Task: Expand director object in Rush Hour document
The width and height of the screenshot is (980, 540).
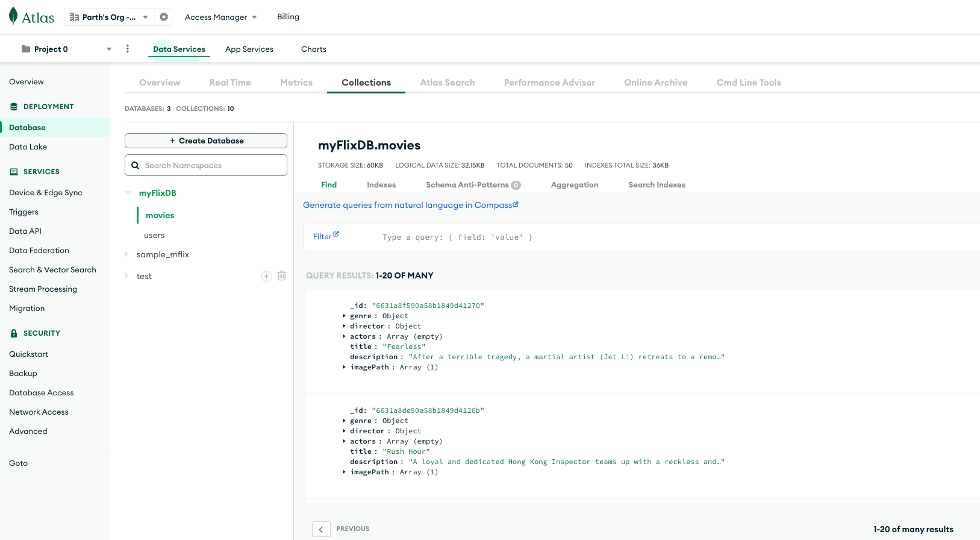Action: 344,431
